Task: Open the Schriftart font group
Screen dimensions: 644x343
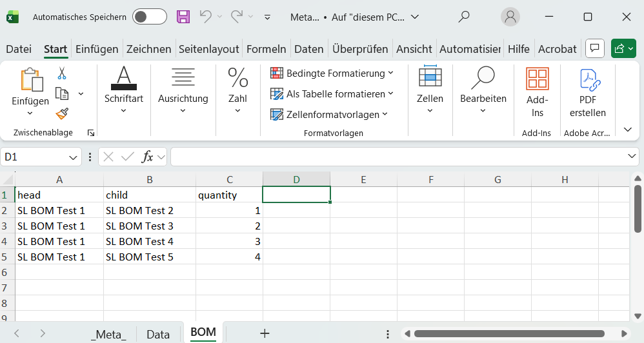Action: (124, 90)
